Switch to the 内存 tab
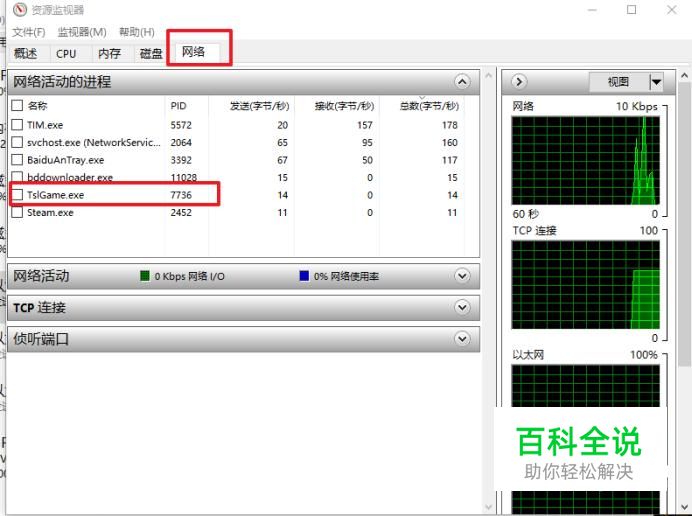This screenshot has width=692, height=516. [x=109, y=53]
